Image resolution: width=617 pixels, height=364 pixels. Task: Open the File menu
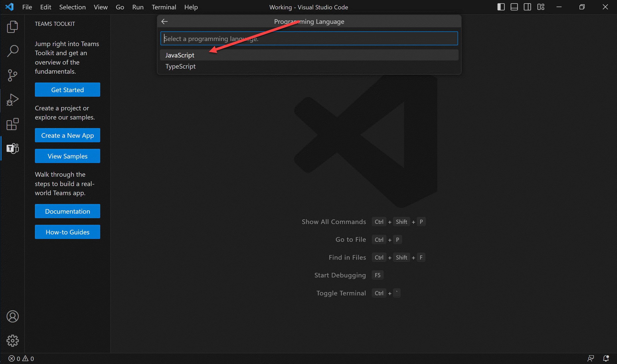[27, 7]
